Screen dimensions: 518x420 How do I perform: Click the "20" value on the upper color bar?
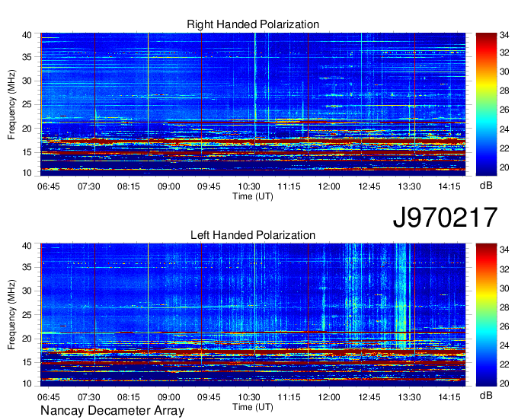coord(504,167)
